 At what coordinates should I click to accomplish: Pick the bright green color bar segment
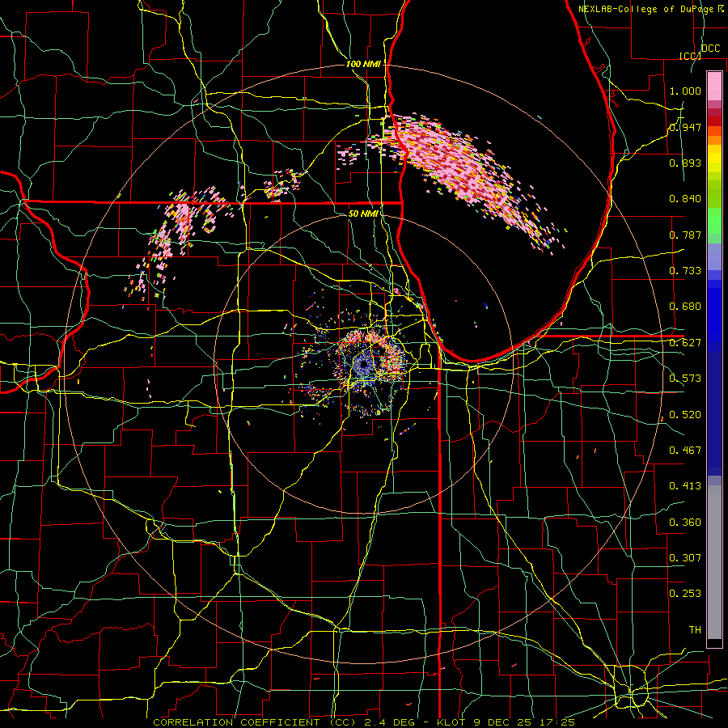(x=714, y=221)
